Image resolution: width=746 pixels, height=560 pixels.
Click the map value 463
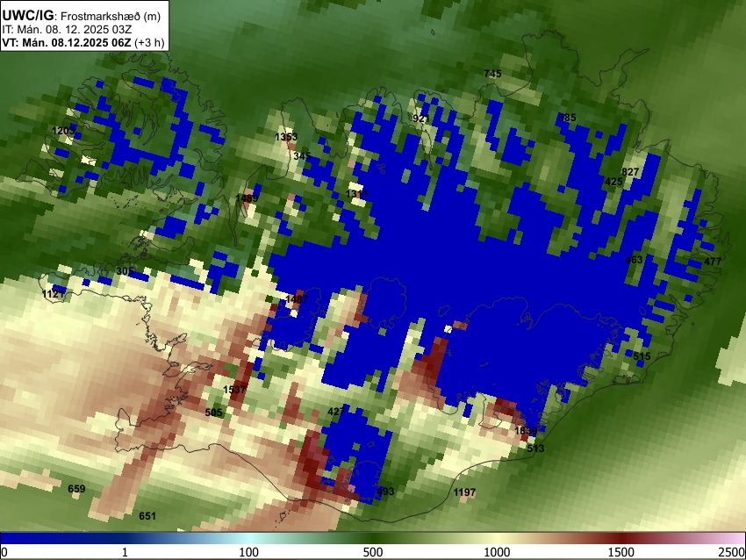point(634,260)
